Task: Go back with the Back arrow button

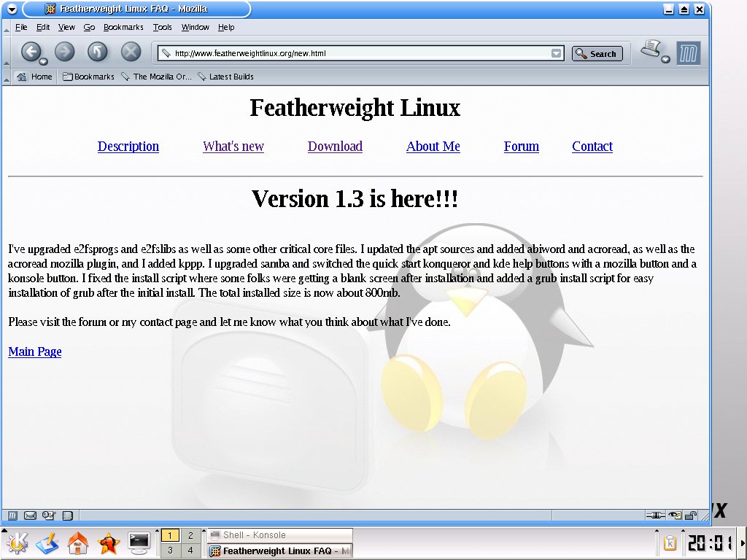Action: [x=31, y=52]
